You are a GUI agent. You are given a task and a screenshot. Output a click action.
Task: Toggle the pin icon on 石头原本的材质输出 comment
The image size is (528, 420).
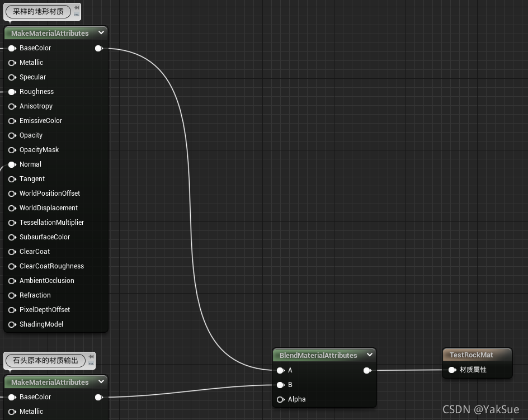point(91,357)
